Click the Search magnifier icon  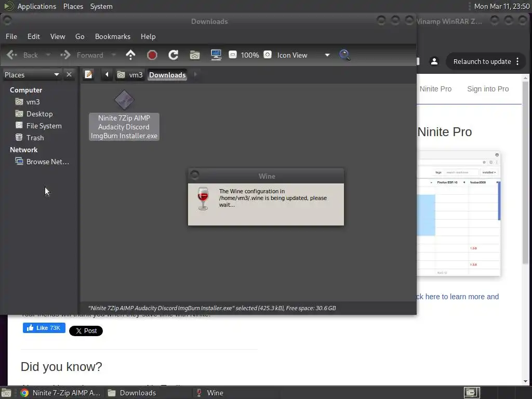(x=344, y=55)
